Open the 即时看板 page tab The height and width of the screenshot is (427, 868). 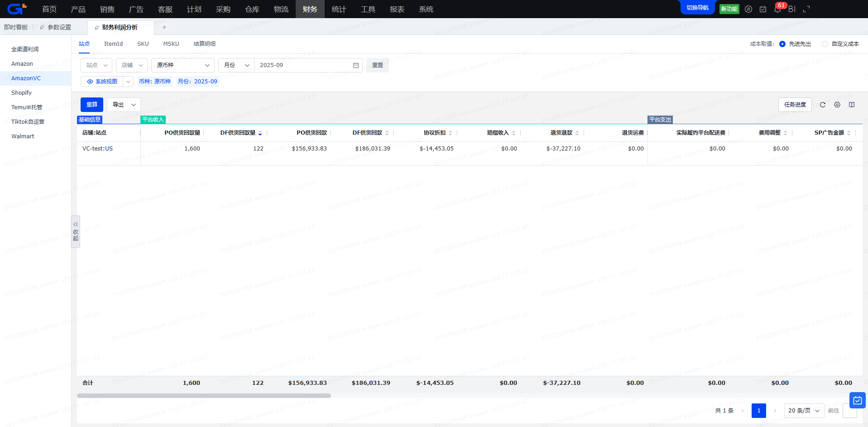(16, 28)
